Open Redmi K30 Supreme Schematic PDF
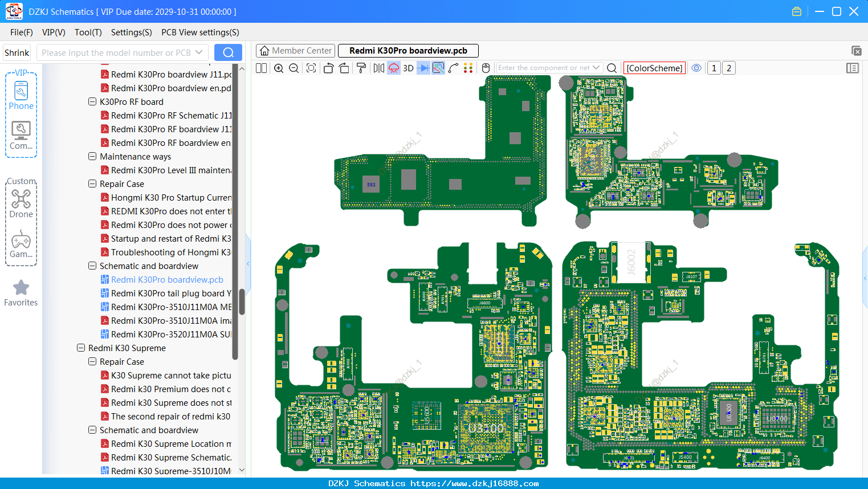 tap(166, 458)
